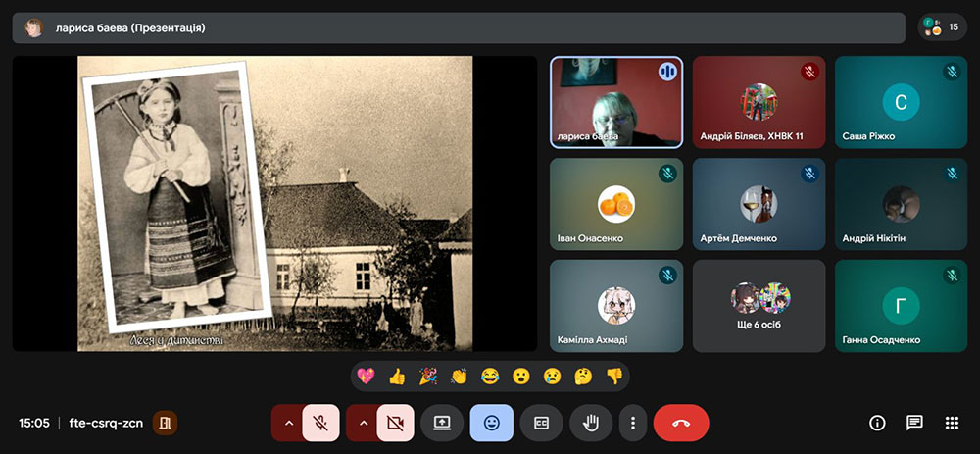The width and height of the screenshot is (980, 454).
Task: Open the Present screen share button
Action: point(442,423)
